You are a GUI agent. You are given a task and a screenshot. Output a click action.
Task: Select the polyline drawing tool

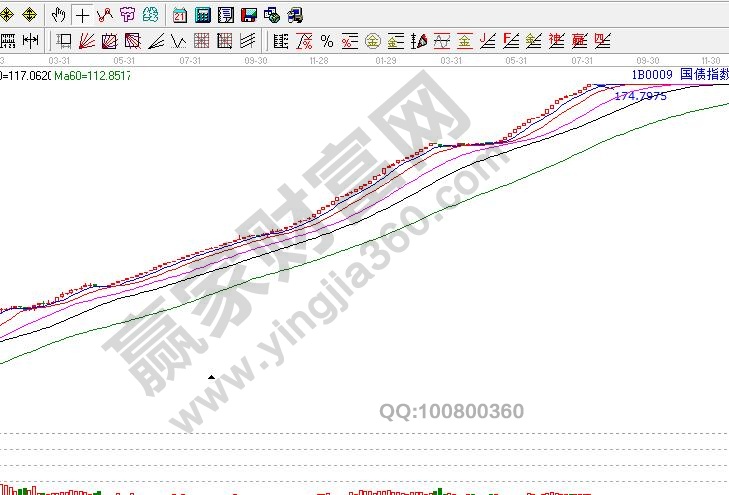(x=104, y=15)
